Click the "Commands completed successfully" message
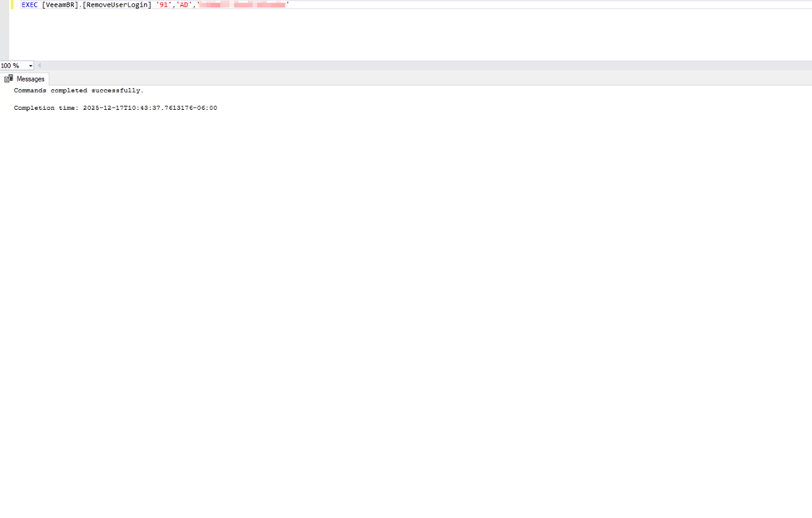This screenshot has height=518, width=812. click(78, 91)
